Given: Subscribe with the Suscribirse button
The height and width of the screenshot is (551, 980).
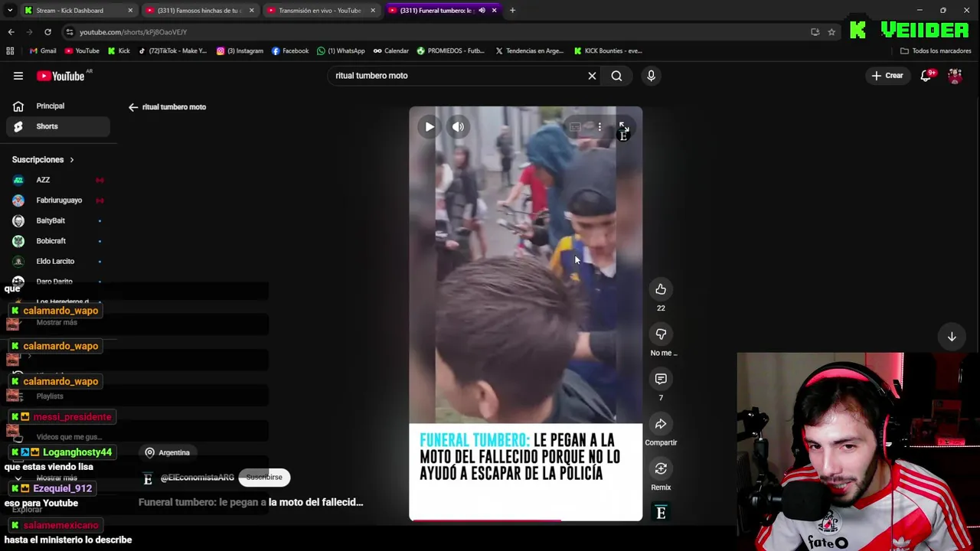Looking at the screenshot, I should click(264, 477).
